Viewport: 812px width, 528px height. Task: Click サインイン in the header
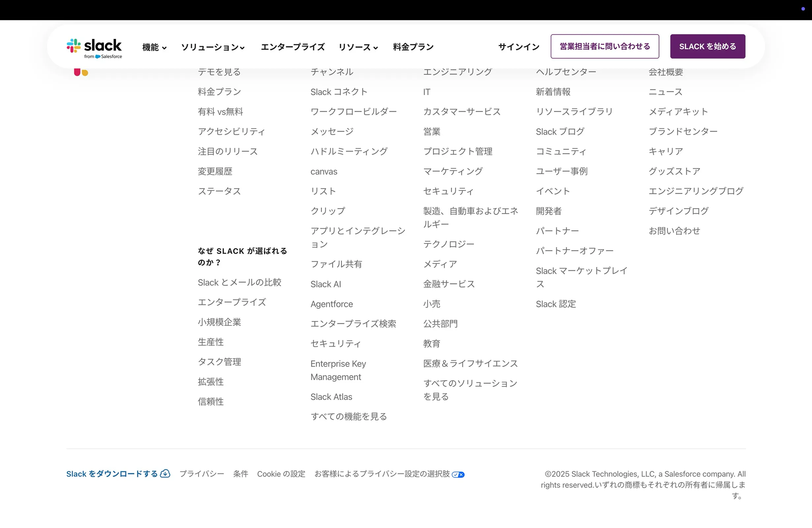point(519,47)
